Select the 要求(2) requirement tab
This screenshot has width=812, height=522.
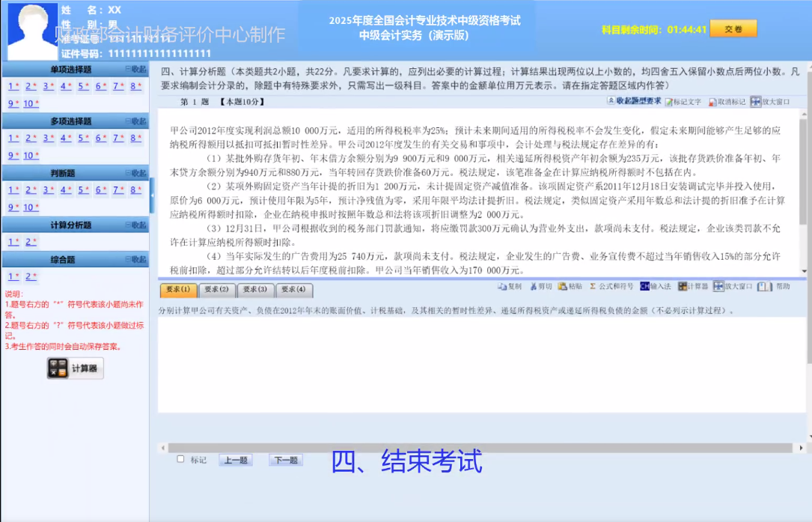pos(217,291)
